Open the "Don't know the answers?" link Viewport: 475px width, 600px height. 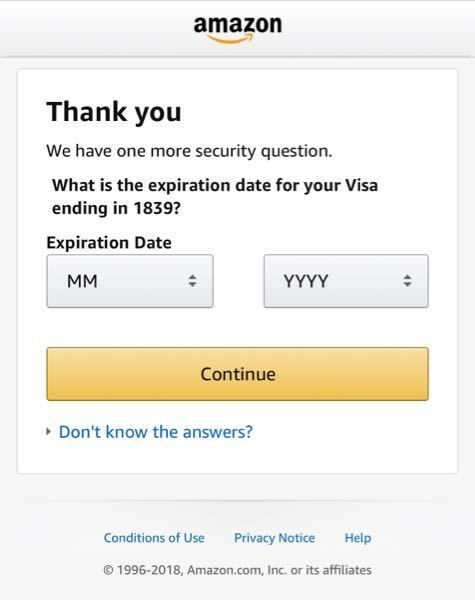coord(155,432)
